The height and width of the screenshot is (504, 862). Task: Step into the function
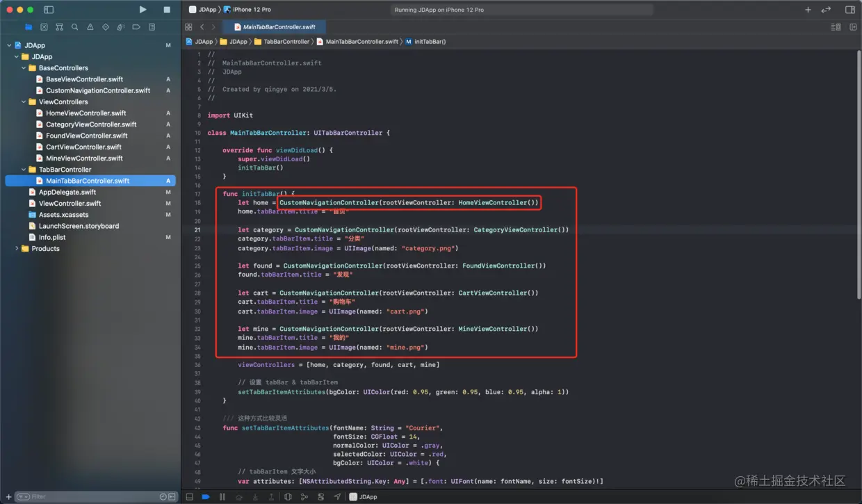point(255,497)
